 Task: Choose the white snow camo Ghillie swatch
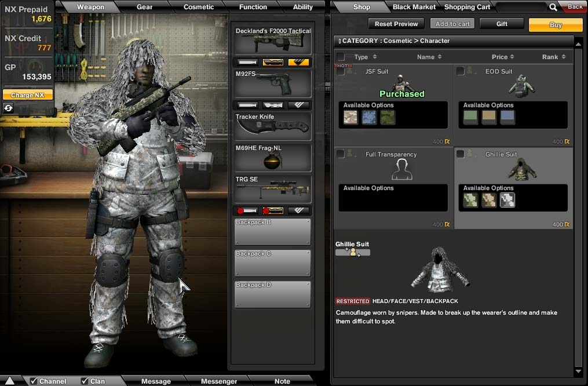tap(507, 201)
